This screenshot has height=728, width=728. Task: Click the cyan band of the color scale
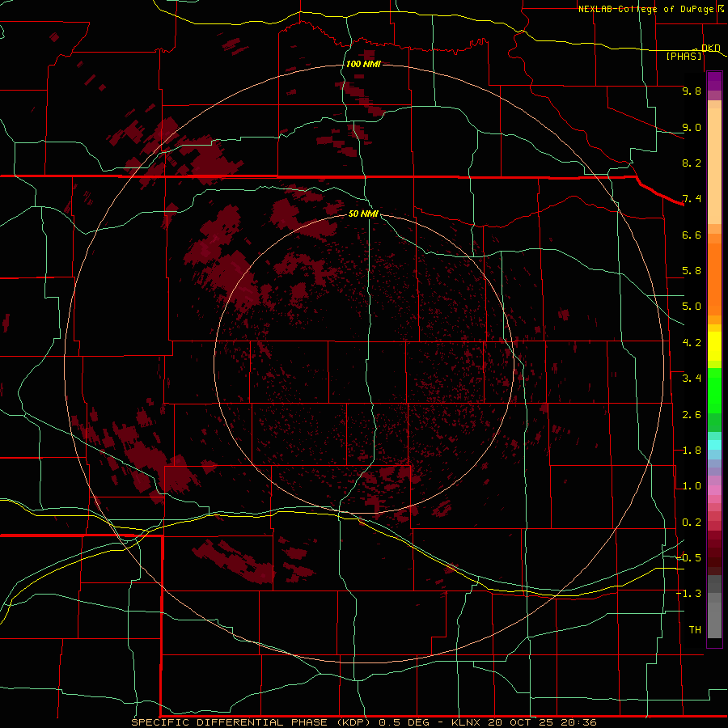click(x=714, y=445)
